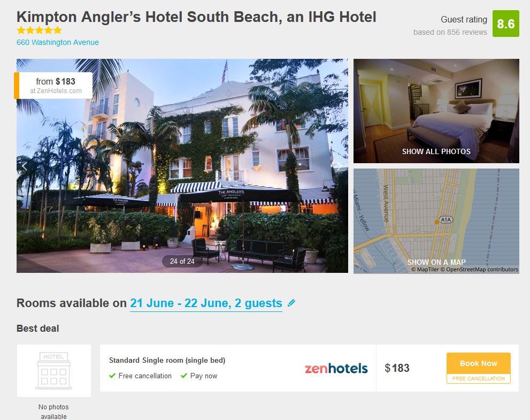Click the pencil edit icon beside dates
The image size is (530, 420).
pyautogui.click(x=291, y=303)
